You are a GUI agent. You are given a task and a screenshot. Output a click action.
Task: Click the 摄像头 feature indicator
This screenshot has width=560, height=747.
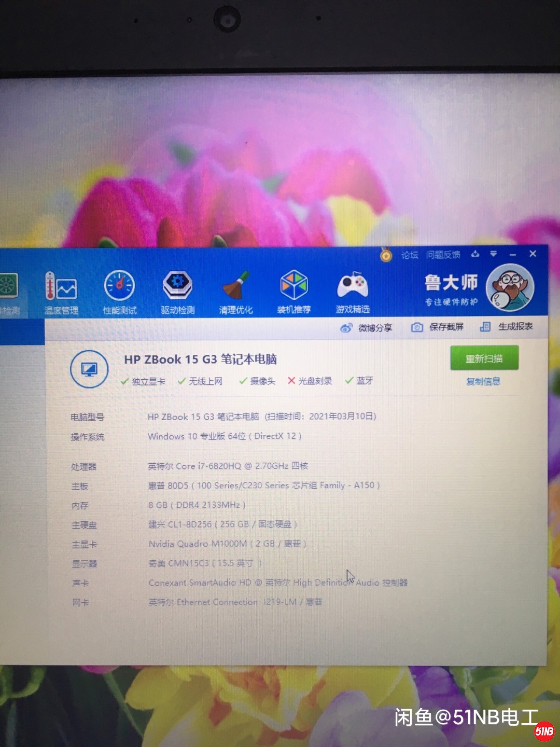[257, 381]
